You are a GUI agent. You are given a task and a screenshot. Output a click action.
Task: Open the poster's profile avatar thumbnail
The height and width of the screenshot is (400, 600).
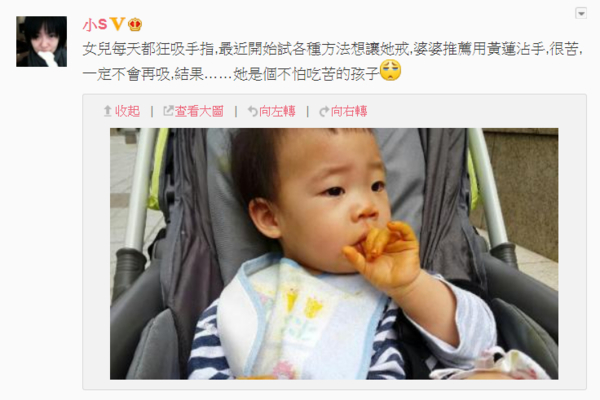coord(41,41)
